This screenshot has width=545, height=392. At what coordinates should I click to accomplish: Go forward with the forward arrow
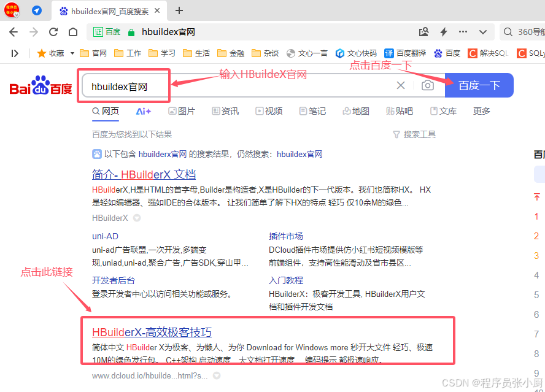pyautogui.click(x=34, y=32)
